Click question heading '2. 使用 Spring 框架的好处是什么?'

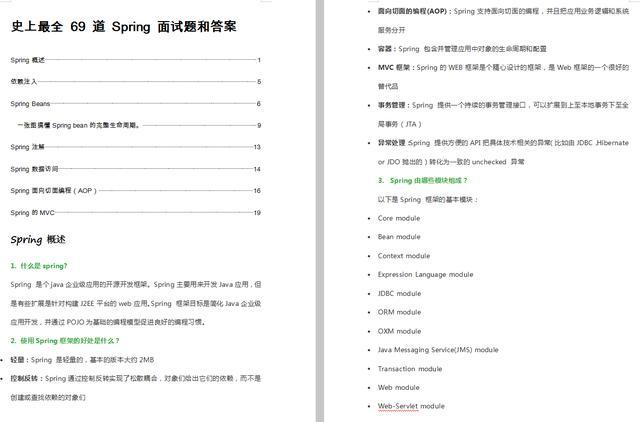coord(65,341)
